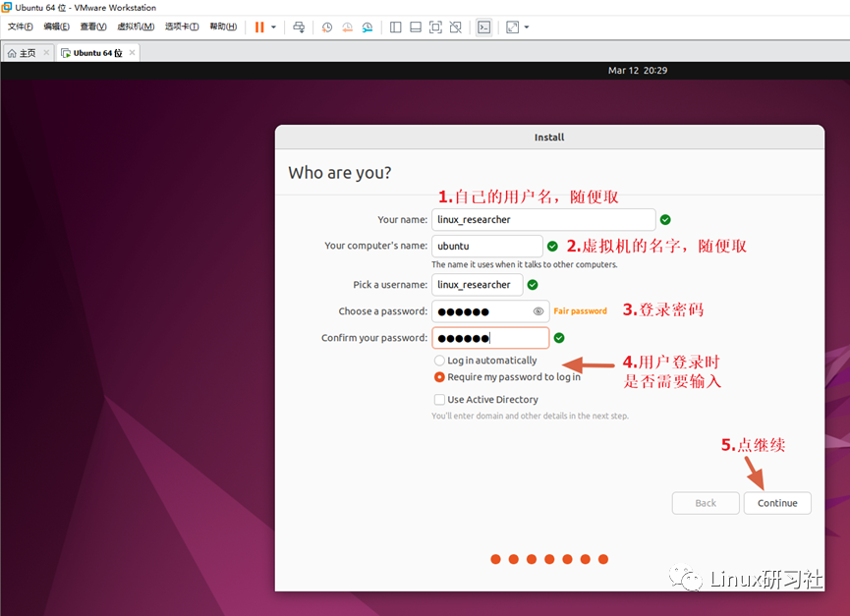Enable Use Active Directory checkbox
850x616 pixels.
pyautogui.click(x=439, y=399)
